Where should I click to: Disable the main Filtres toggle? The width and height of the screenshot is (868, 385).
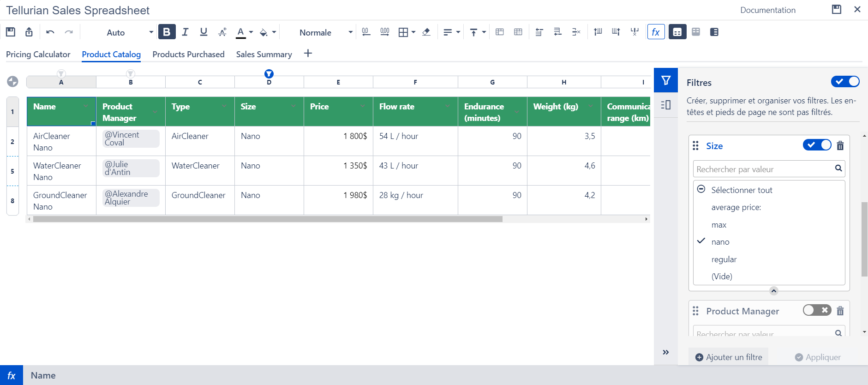(x=845, y=82)
